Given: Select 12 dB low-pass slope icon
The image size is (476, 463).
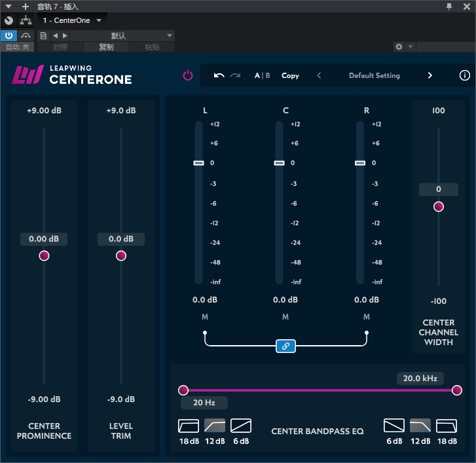Looking at the screenshot, I should click(x=420, y=426).
